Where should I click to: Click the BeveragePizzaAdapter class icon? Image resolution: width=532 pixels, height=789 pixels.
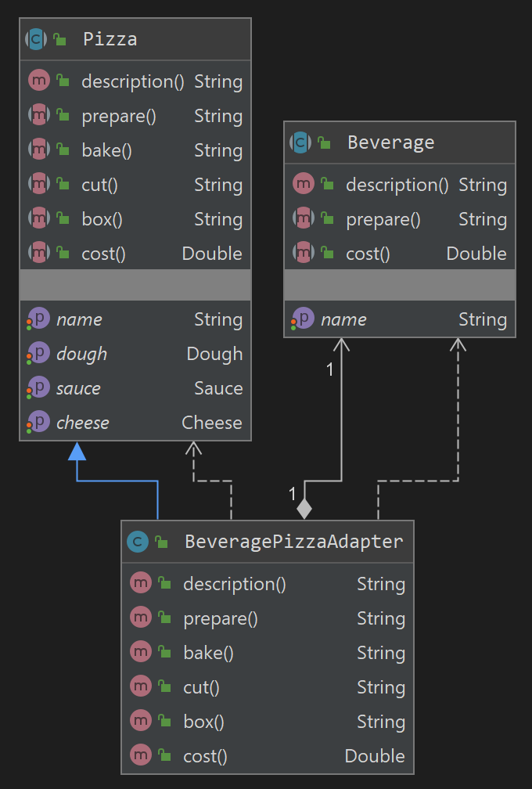click(x=138, y=541)
